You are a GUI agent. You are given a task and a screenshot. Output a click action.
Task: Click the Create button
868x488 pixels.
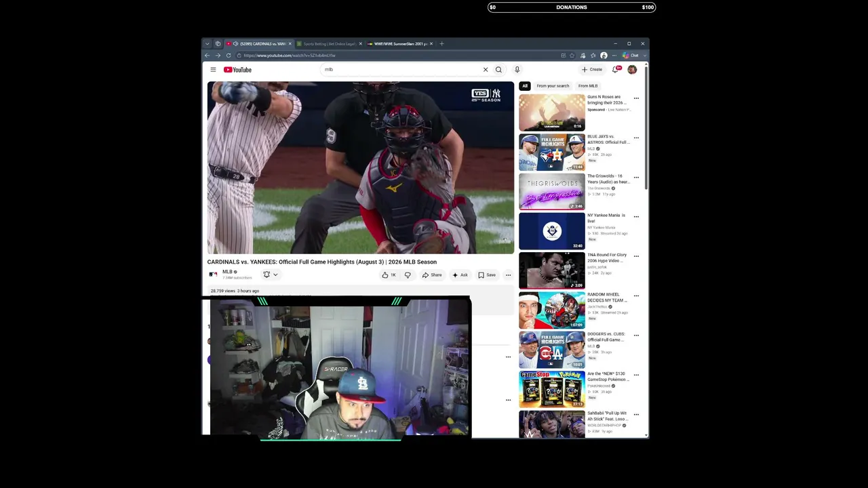592,69
